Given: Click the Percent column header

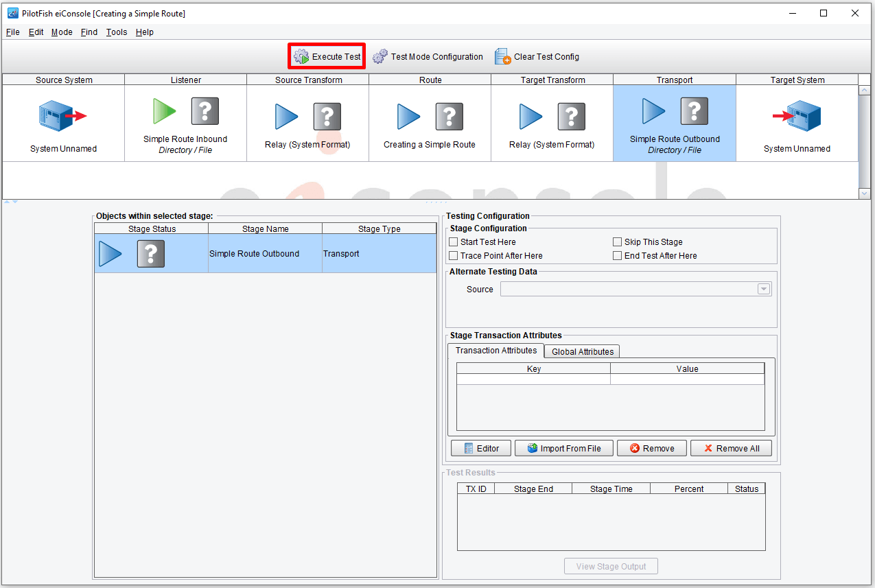Looking at the screenshot, I should coord(689,489).
